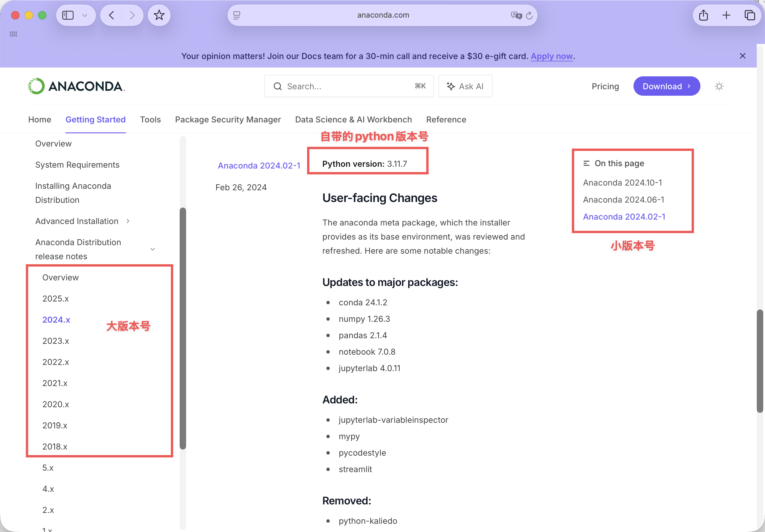
Task: Select the 2024.x release notes
Action: pos(56,320)
